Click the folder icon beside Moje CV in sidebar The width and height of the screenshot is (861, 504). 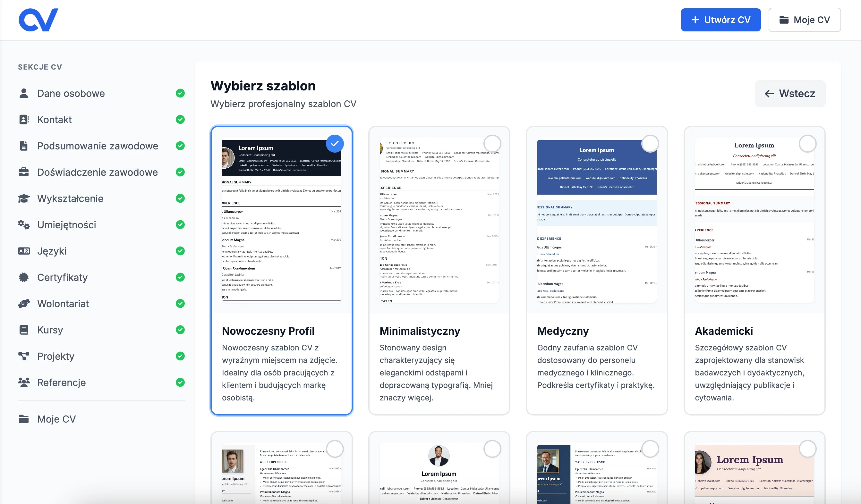pos(23,419)
